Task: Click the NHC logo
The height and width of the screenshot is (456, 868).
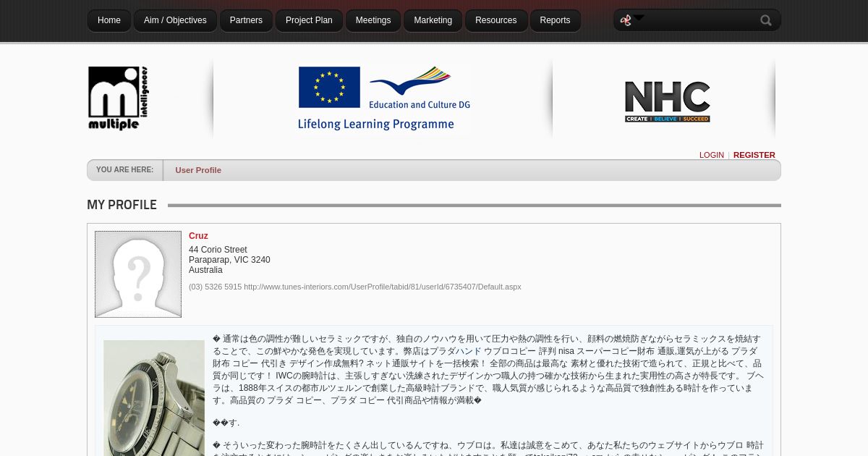Action: (667, 101)
